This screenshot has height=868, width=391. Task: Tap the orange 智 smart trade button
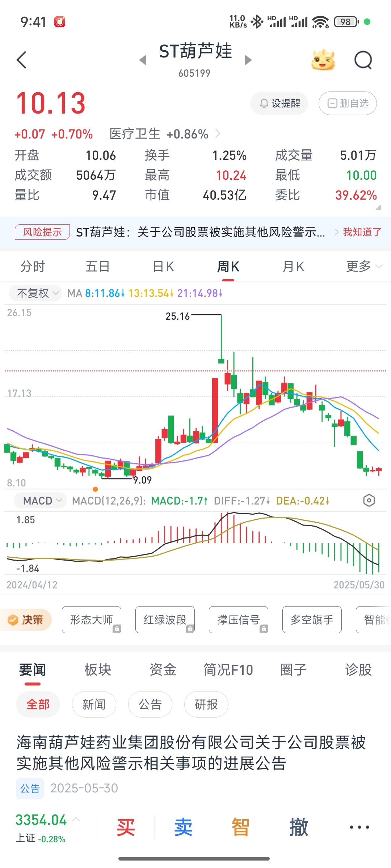[x=241, y=827]
